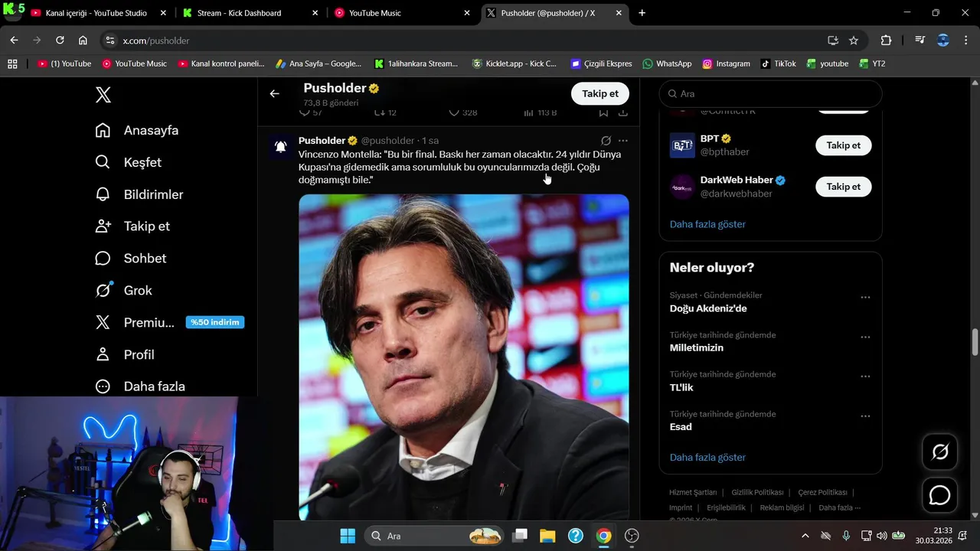The width and height of the screenshot is (980, 551).
Task: Open Daha fazla menu in sidebar
Action: (139, 386)
